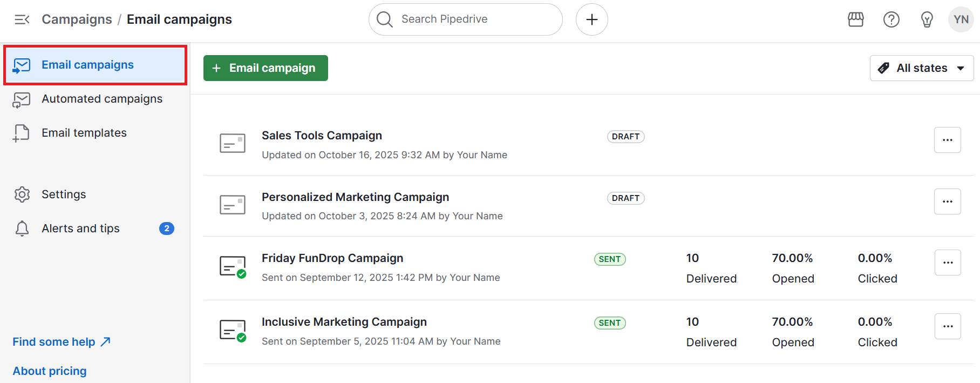Select the Email campaigns sidebar icon
Viewport: 980px width, 383px height.
tap(21, 65)
